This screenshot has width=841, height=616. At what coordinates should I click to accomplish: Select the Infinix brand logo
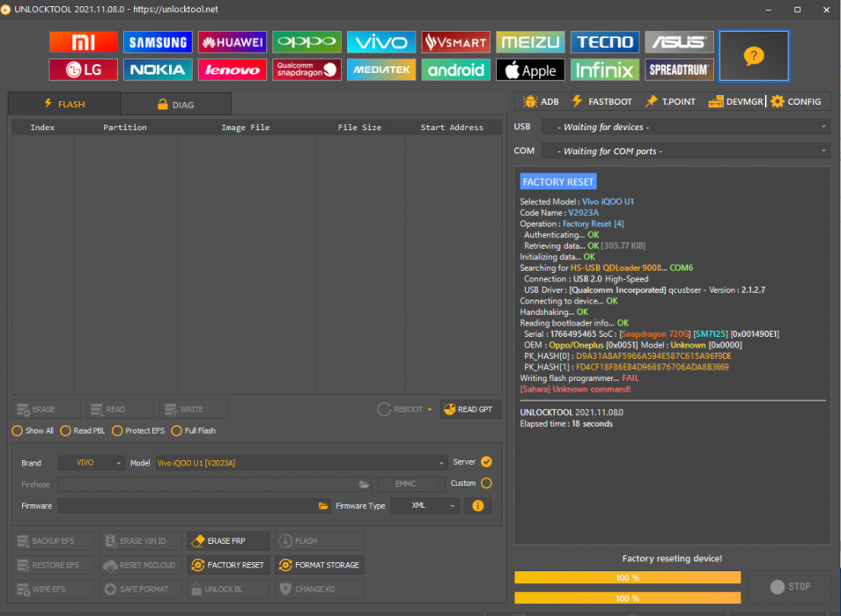tap(605, 70)
